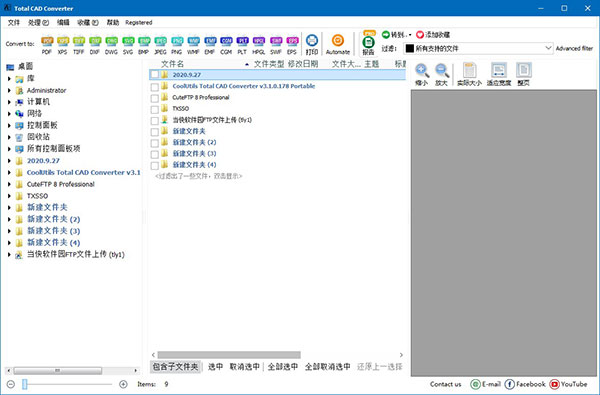The height and width of the screenshot is (395, 600).
Task: Open the 编辑 menu
Action: point(63,23)
